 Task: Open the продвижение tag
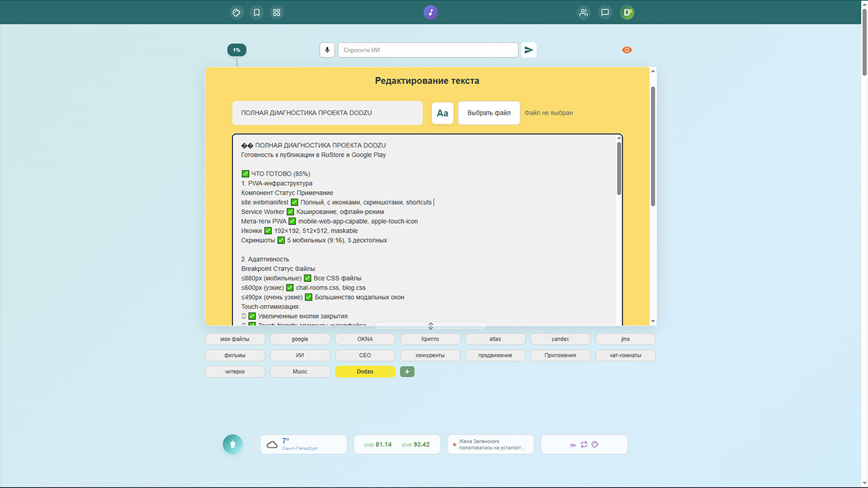coord(495,355)
